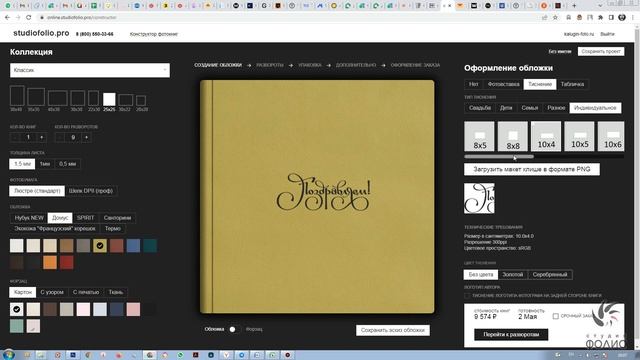Image resolution: width=640 pixels, height=360 pixels.
Task: Open the Windows Start menu
Action: (8, 355)
